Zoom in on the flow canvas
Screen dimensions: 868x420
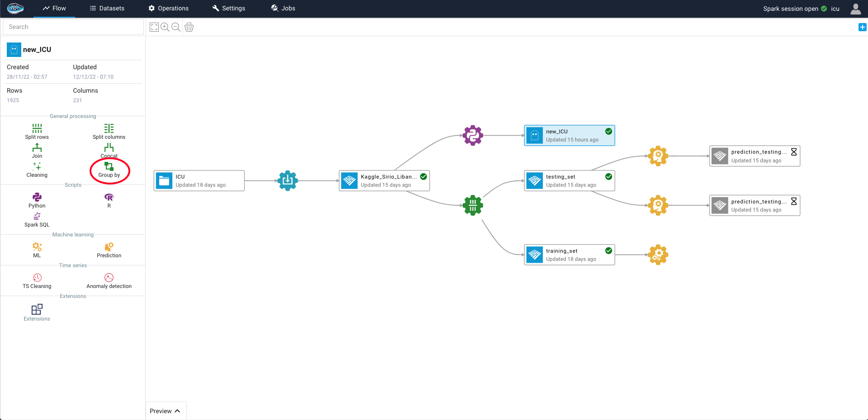[165, 27]
